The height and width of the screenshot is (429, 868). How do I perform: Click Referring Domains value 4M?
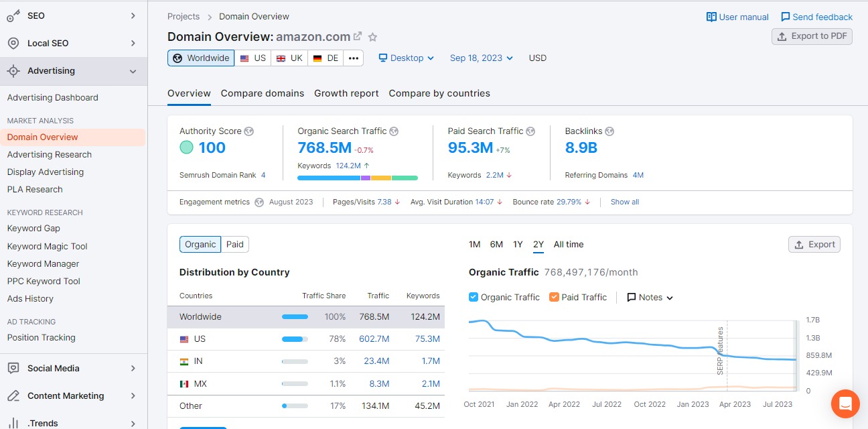638,175
